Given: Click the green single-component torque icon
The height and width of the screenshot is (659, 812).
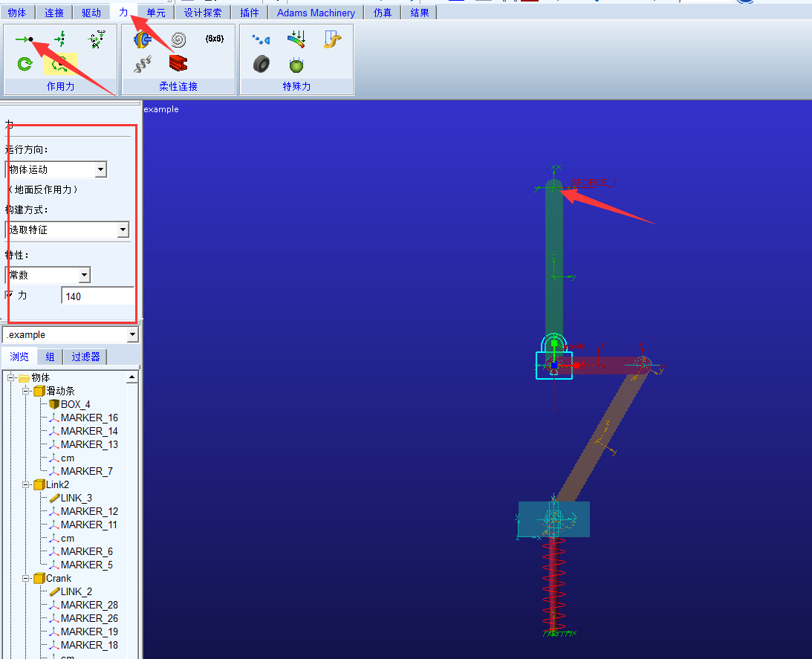Looking at the screenshot, I should [x=25, y=65].
